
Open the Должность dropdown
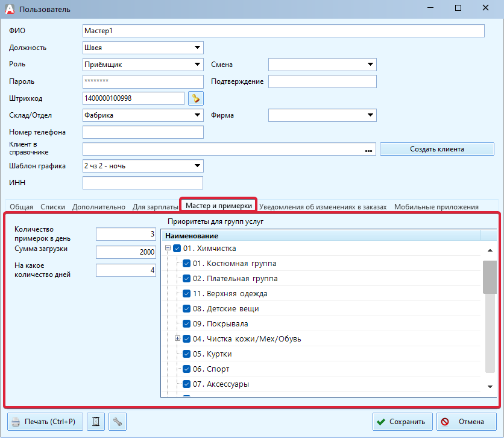tap(197, 48)
